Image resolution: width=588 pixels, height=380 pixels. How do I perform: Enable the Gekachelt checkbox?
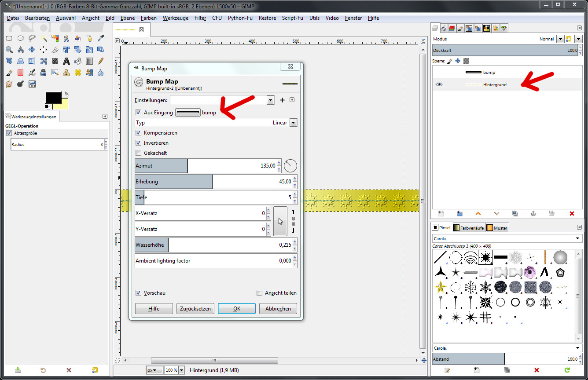pyautogui.click(x=139, y=153)
